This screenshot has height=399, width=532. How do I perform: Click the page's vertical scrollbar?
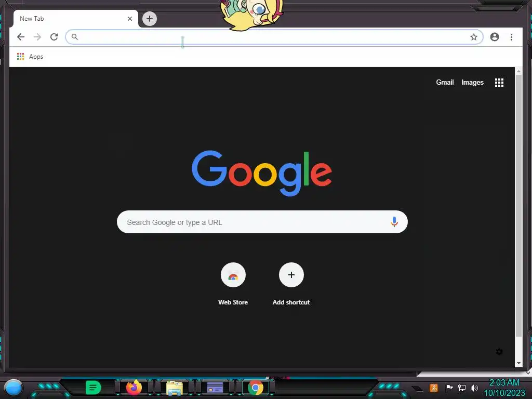coord(518,206)
